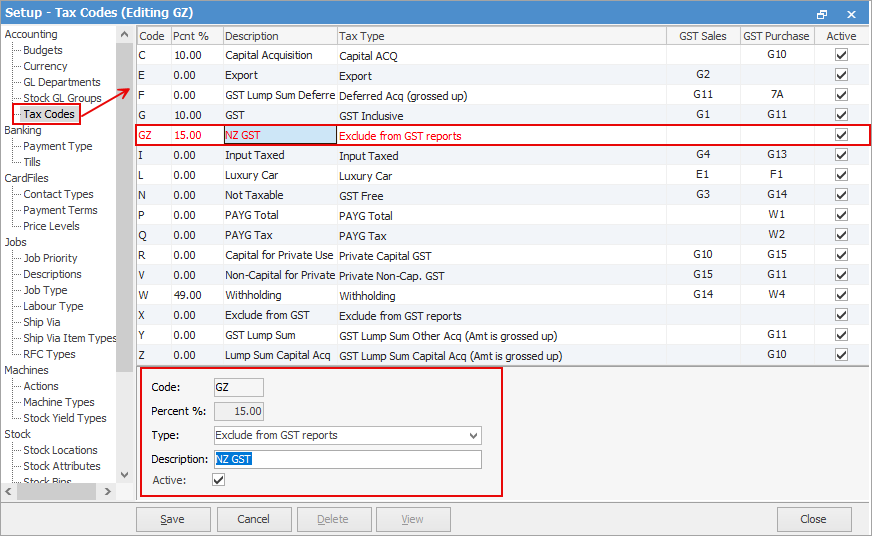Click the View button
Screen dimensions: 872x536
[x=413, y=519]
